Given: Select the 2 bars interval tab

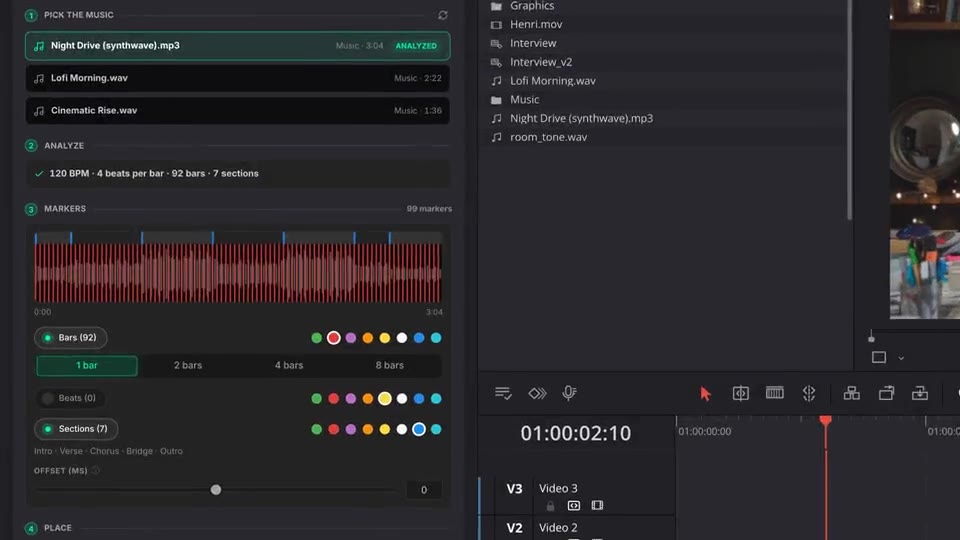Looking at the screenshot, I should point(187,366).
